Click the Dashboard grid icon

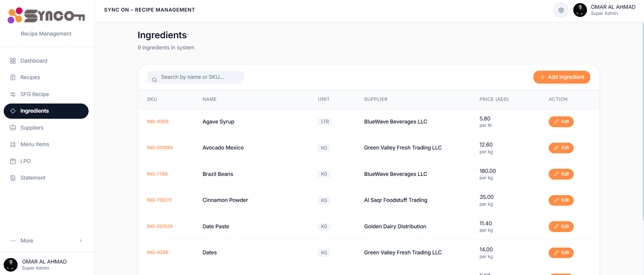coord(13,61)
